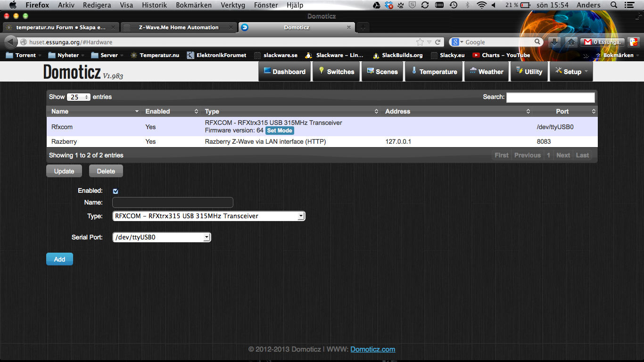Click the Set Mode button for Rfxcom

coord(280,131)
